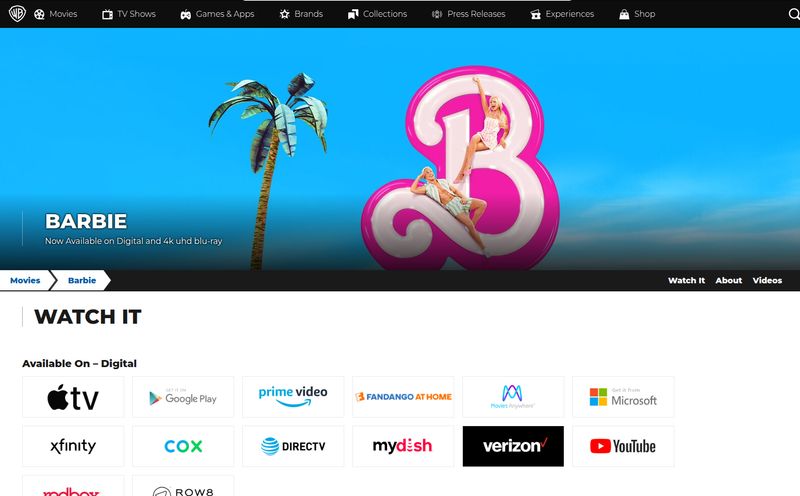Open the Movies menu item

(x=63, y=14)
